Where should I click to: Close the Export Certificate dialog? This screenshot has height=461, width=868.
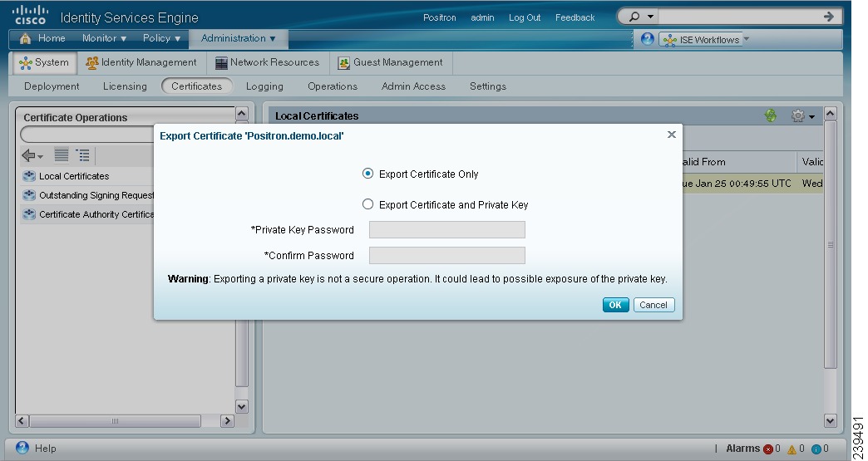coord(672,135)
